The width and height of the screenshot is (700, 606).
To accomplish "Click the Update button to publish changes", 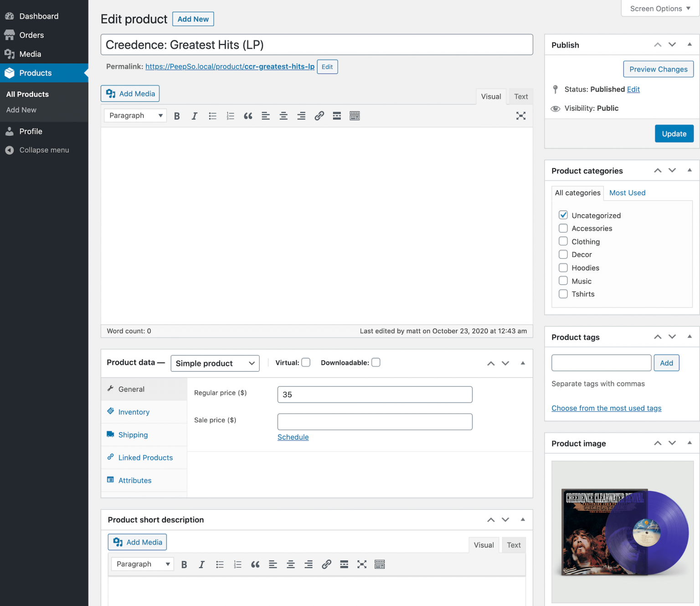I will 674,133.
